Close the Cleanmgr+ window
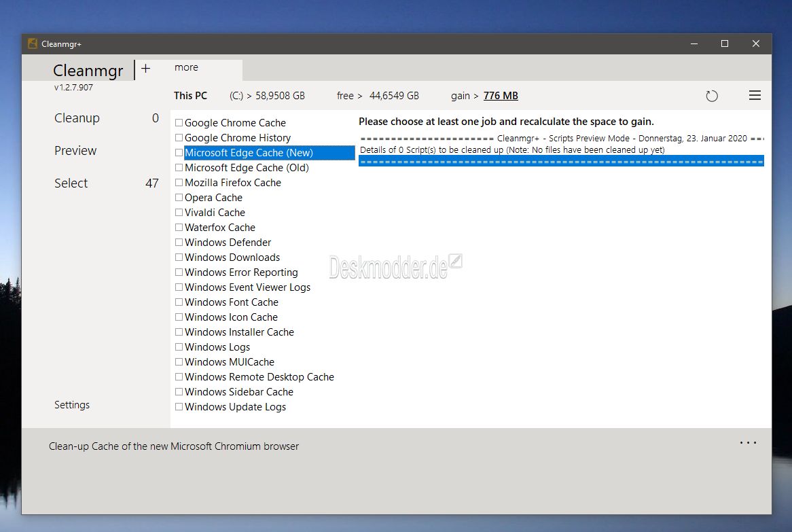Image resolution: width=792 pixels, height=532 pixels. tap(755, 44)
